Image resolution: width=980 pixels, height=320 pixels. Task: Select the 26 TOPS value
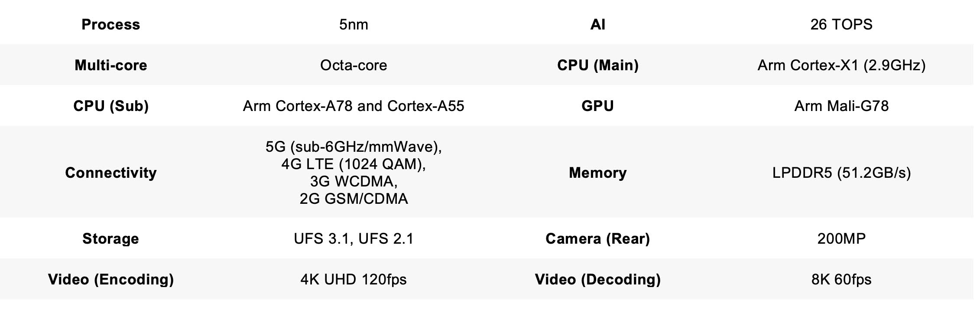(841, 24)
